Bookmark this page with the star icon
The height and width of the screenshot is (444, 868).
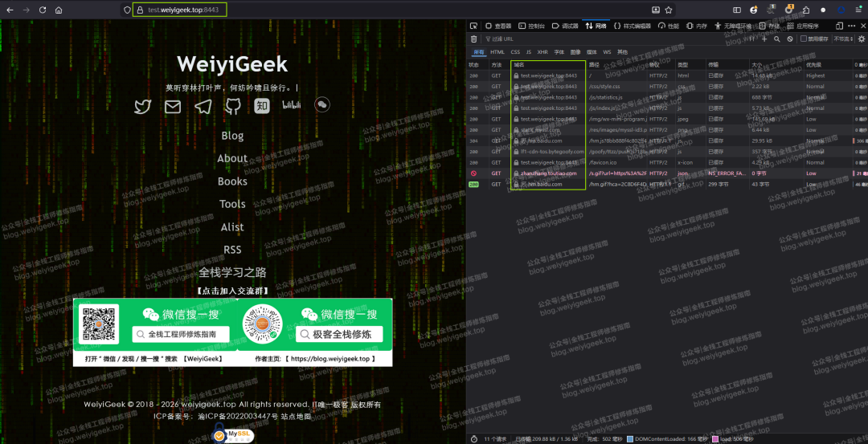[668, 10]
